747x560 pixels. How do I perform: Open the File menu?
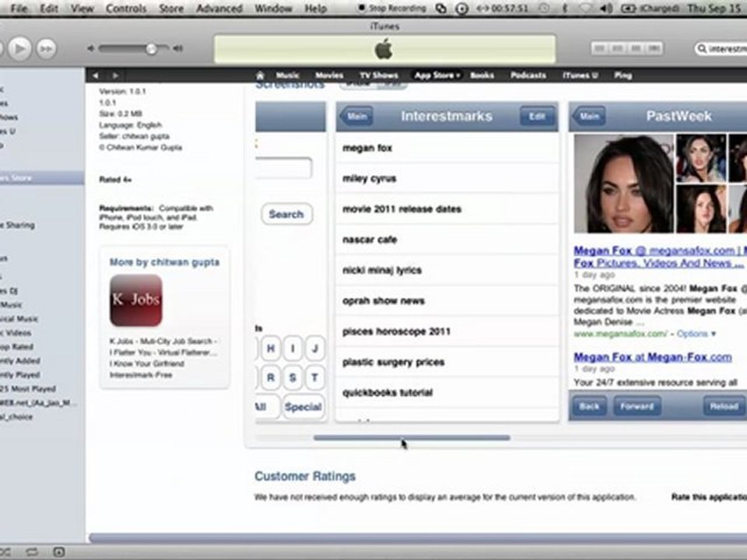click(19, 8)
